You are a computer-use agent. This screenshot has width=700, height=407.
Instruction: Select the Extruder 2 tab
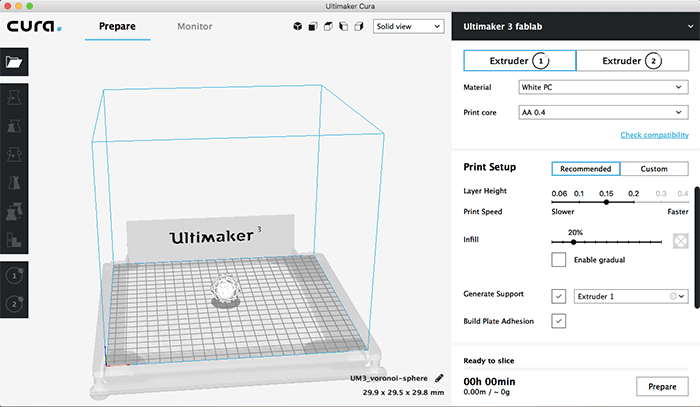632,61
